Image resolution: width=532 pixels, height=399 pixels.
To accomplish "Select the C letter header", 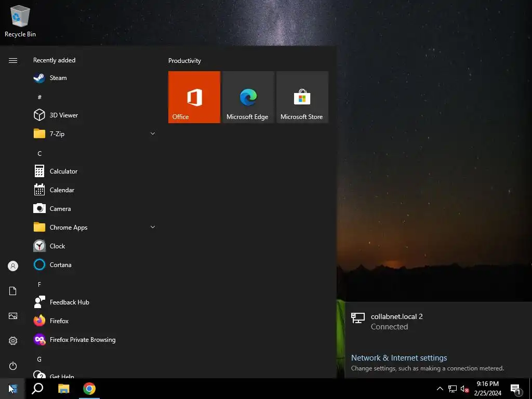I will point(39,154).
